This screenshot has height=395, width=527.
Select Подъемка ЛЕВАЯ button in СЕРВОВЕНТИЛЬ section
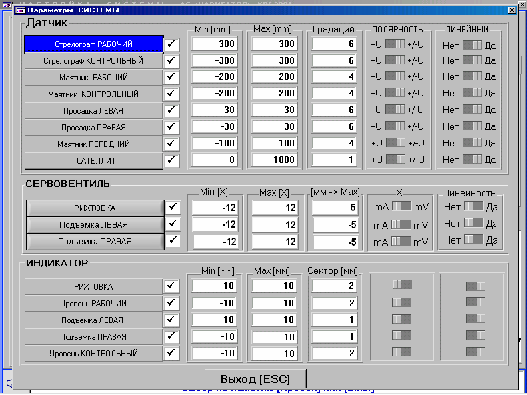tap(95, 225)
